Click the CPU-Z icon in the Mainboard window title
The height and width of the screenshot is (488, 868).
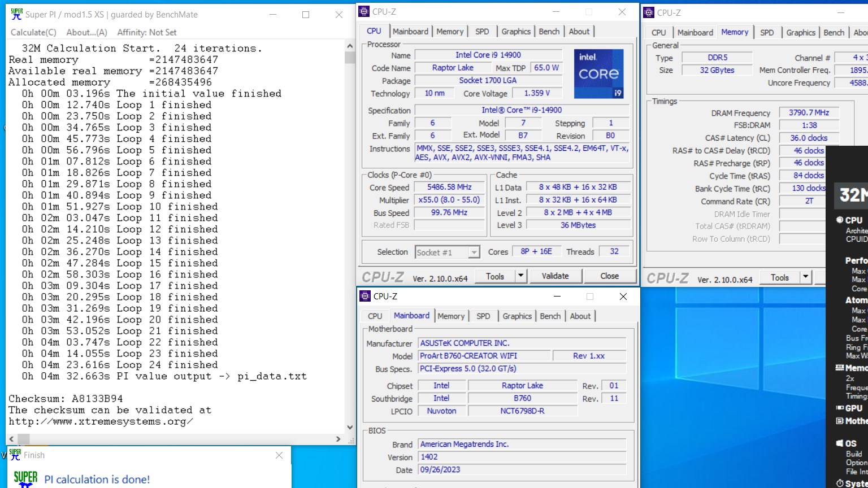(366, 296)
